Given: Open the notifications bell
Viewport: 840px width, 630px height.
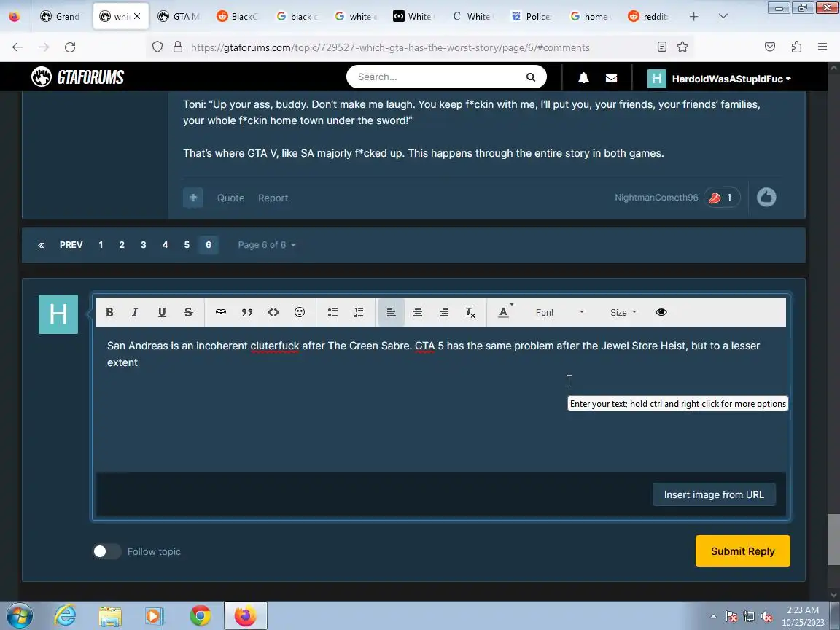Looking at the screenshot, I should tap(583, 78).
